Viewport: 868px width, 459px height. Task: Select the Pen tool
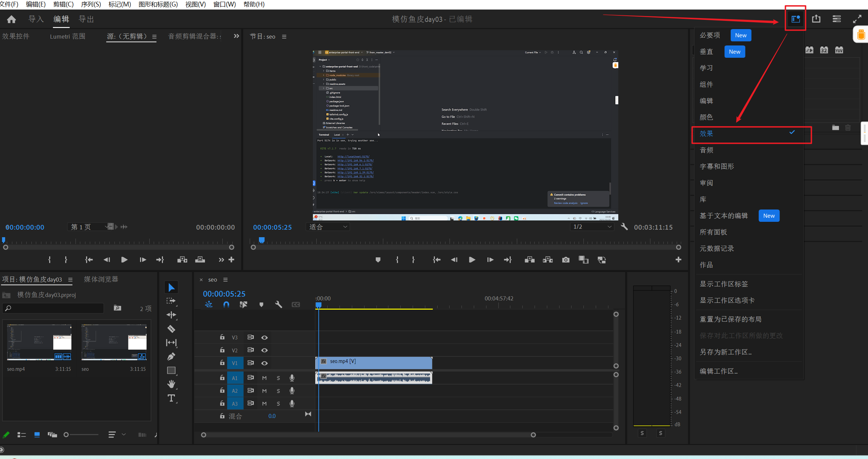pyautogui.click(x=171, y=356)
